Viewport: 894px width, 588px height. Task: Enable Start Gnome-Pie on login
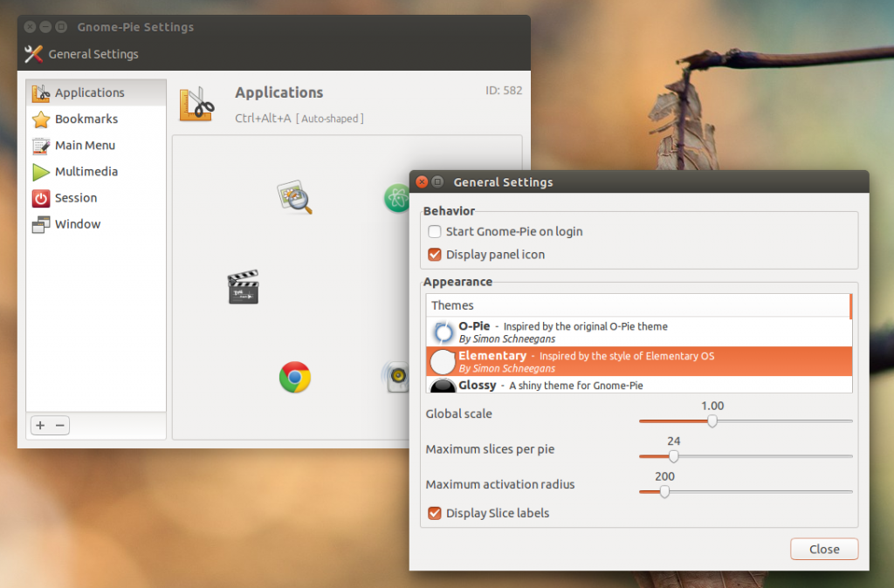(435, 232)
